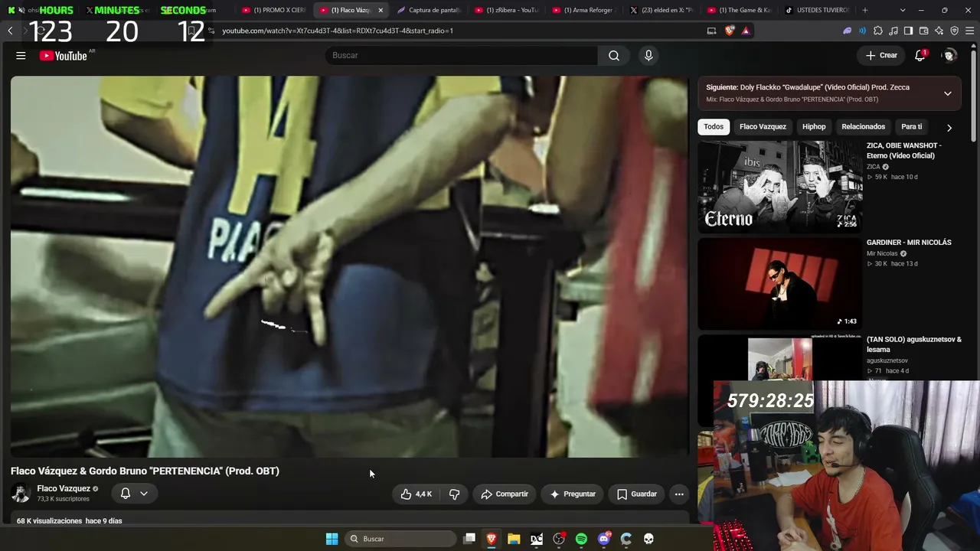Screen dimensions: 980x551
Task: Open Discord from the taskbar
Action: tap(604, 539)
